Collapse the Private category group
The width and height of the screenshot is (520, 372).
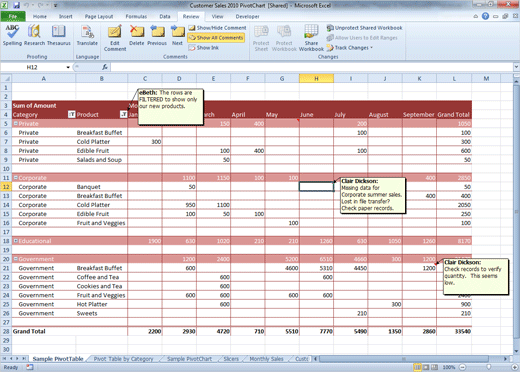[15, 124]
